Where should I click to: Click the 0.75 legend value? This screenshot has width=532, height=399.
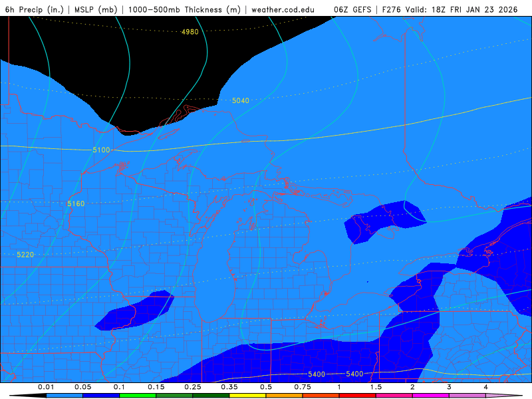pyautogui.click(x=303, y=387)
